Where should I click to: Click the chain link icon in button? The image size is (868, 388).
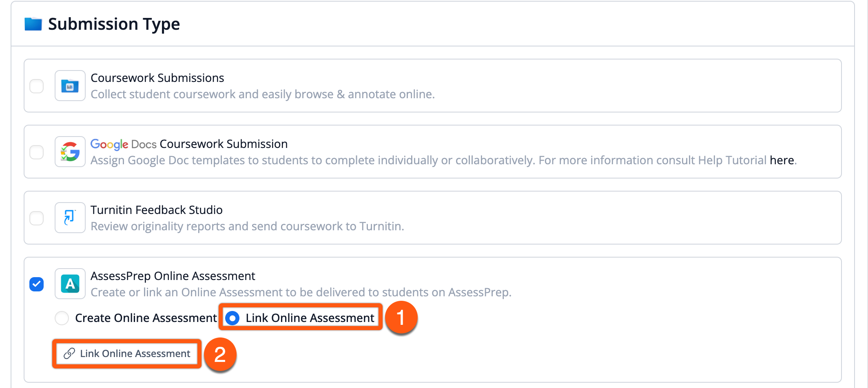pyautogui.click(x=69, y=353)
